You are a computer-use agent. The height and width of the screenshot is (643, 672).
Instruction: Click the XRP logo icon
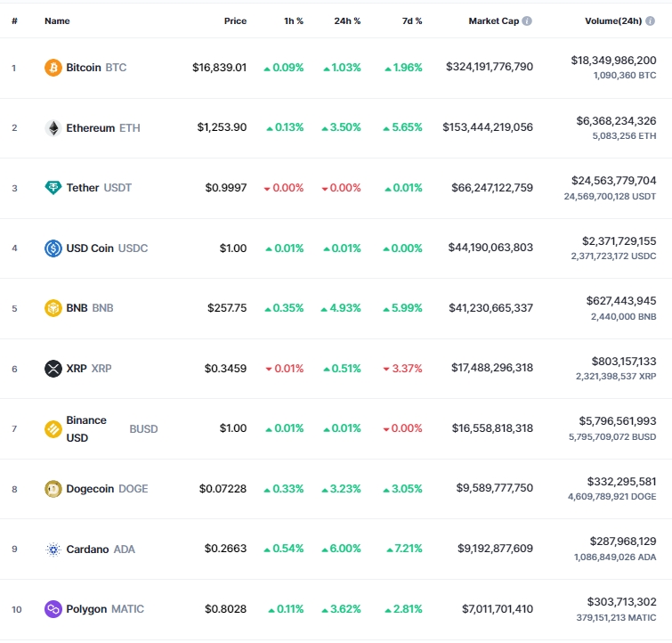click(53, 369)
